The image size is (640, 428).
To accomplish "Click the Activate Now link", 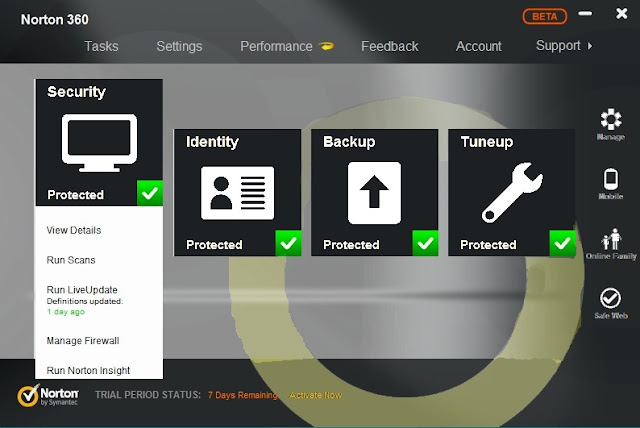I will point(316,395).
